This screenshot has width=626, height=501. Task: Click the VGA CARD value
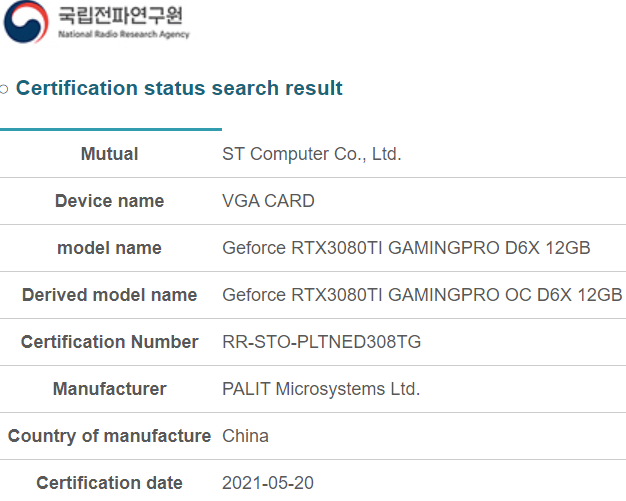coord(268,201)
